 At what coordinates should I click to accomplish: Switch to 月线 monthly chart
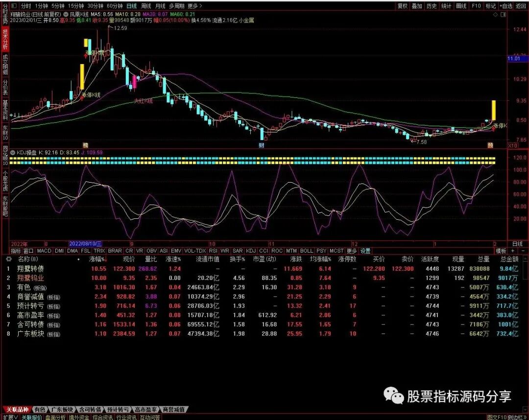pyautogui.click(x=161, y=6)
